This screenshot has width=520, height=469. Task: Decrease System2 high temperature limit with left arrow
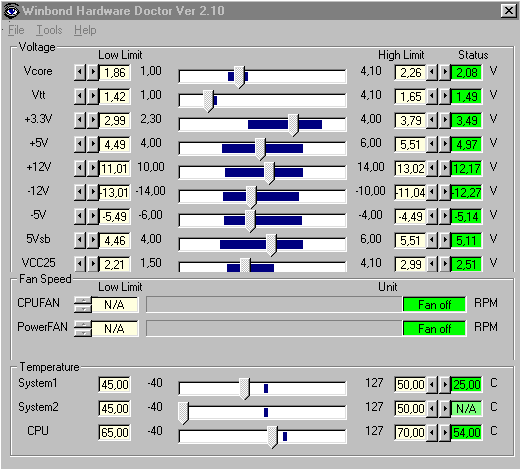click(432, 408)
